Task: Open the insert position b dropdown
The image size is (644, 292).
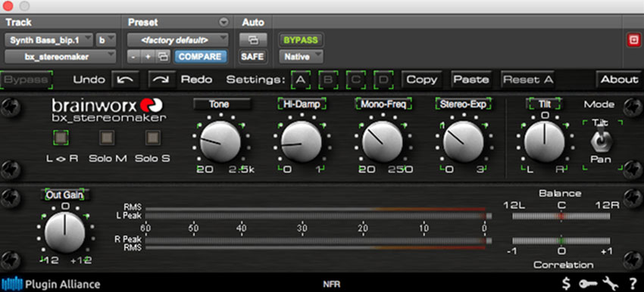Action: (x=106, y=40)
